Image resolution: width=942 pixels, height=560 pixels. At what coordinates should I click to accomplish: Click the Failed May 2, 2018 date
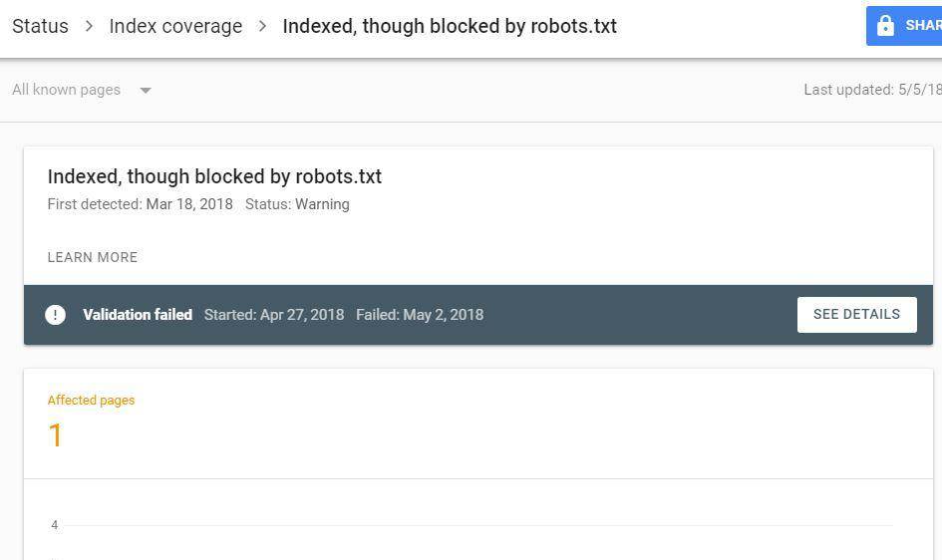pos(420,315)
